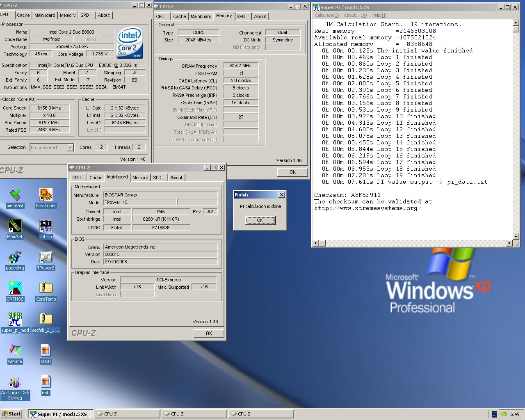The height and width of the screenshot is (420, 525).
Task: Click Super PI vertical scrollbar down arrow
Action: tap(516, 237)
